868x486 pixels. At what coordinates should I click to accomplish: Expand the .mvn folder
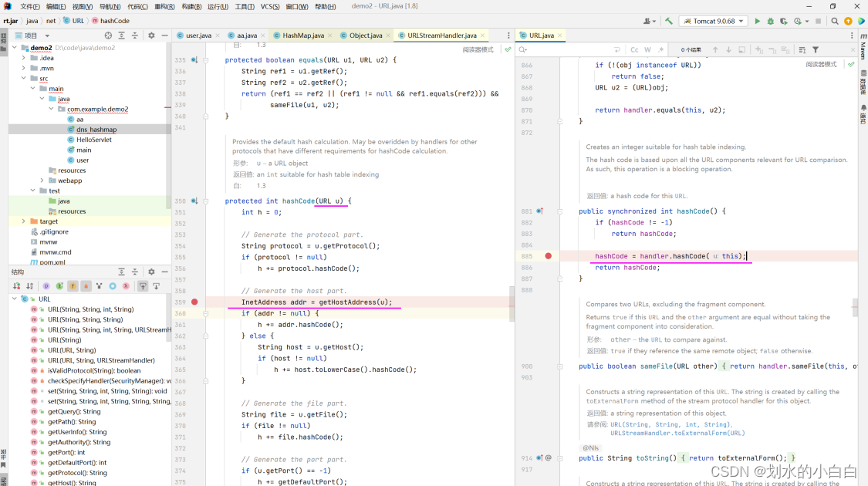click(24, 68)
